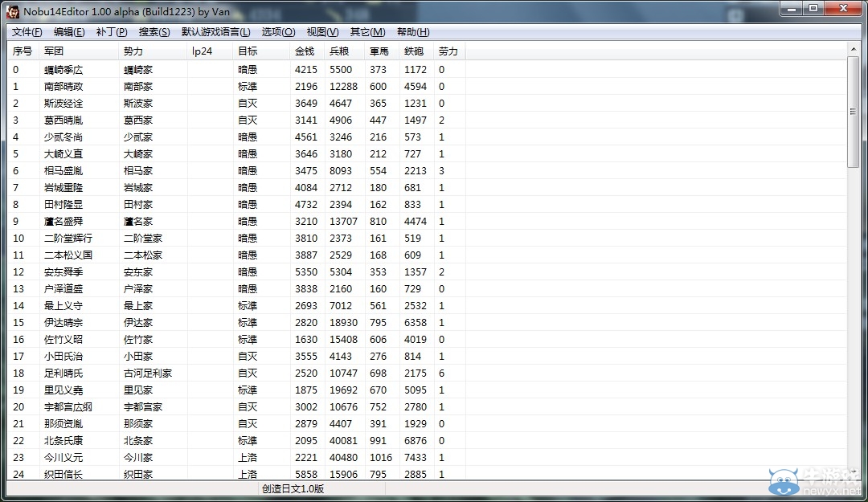868x502 pixels.
Task: Sort by the lp24 column header
Action: tap(210, 51)
